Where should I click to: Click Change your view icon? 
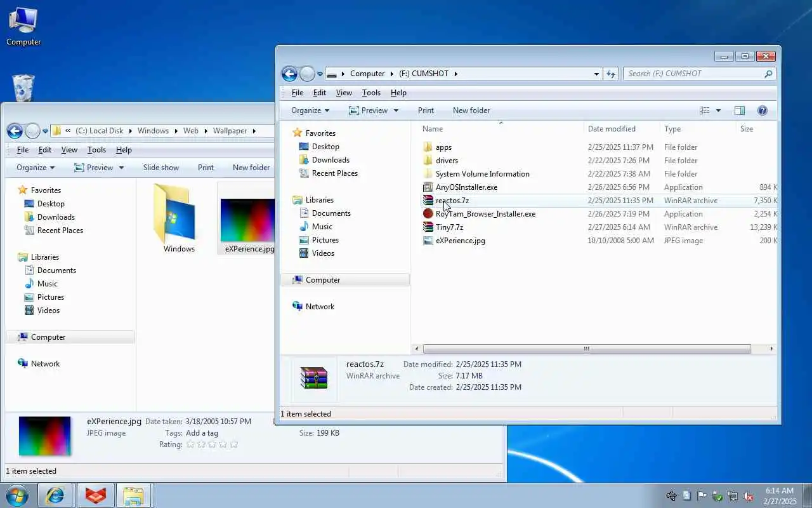point(705,110)
